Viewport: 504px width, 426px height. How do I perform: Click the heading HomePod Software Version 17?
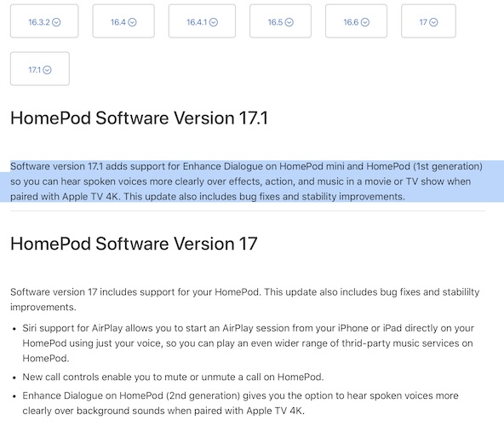click(x=134, y=244)
